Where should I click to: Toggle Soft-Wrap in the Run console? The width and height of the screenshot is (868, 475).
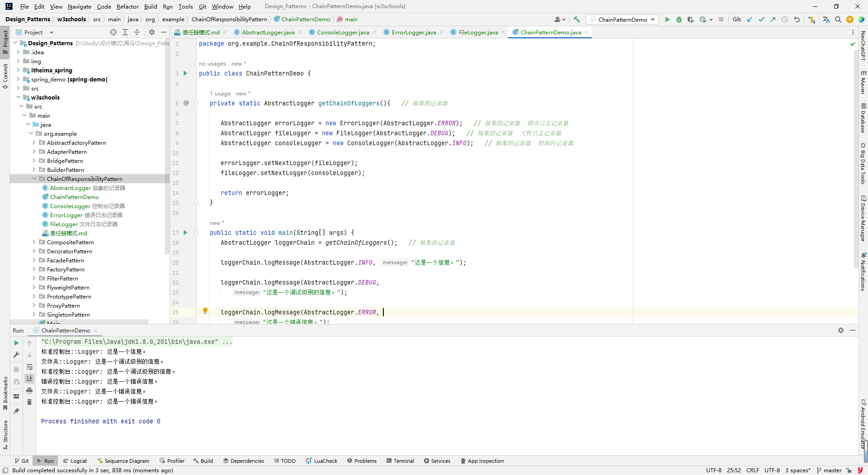tap(29, 367)
